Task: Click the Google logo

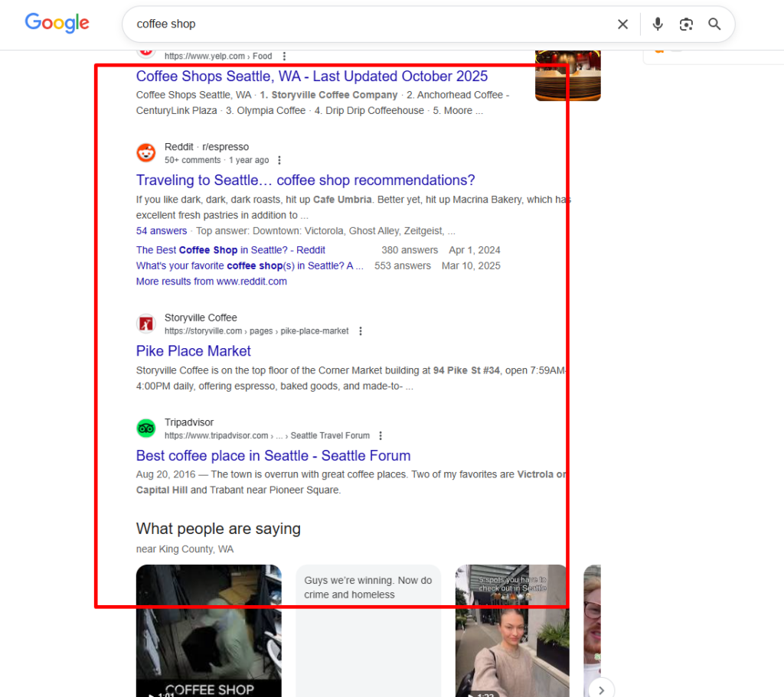Action: [57, 23]
